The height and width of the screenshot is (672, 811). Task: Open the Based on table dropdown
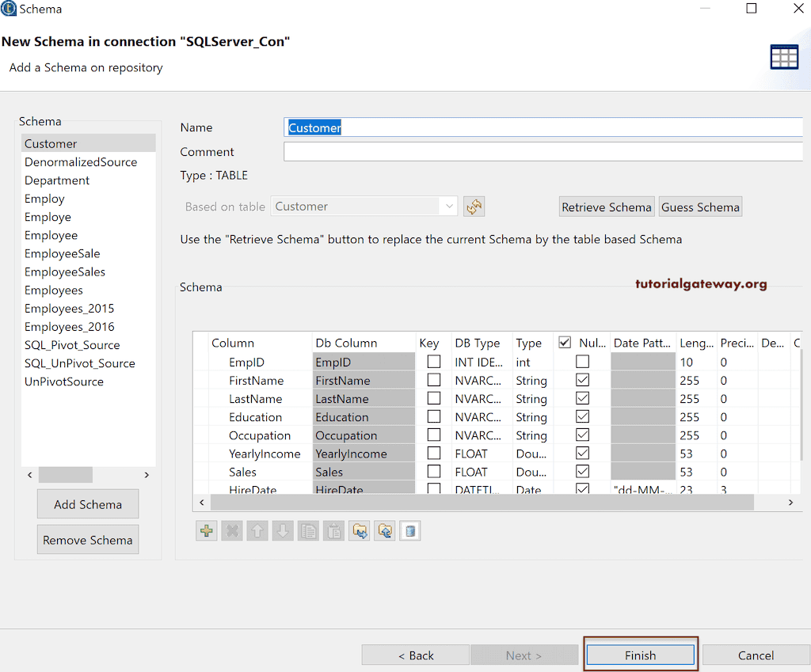click(449, 205)
